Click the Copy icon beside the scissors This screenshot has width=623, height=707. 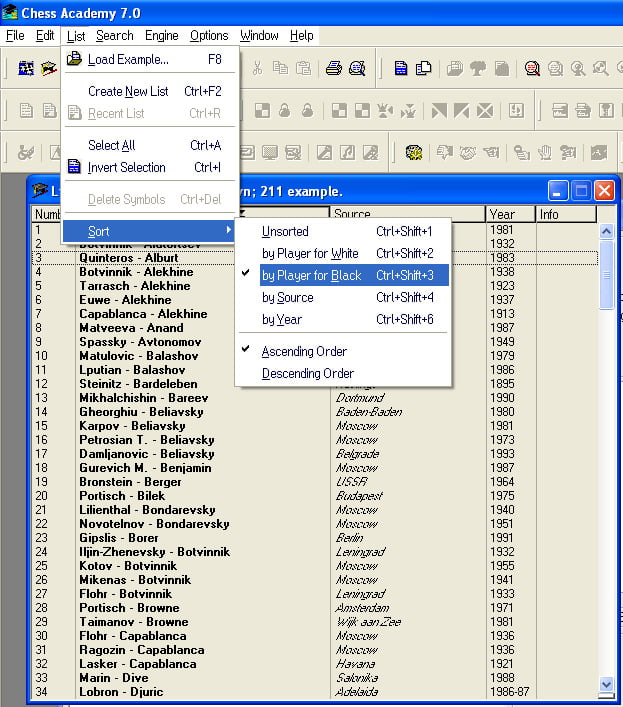coord(280,68)
